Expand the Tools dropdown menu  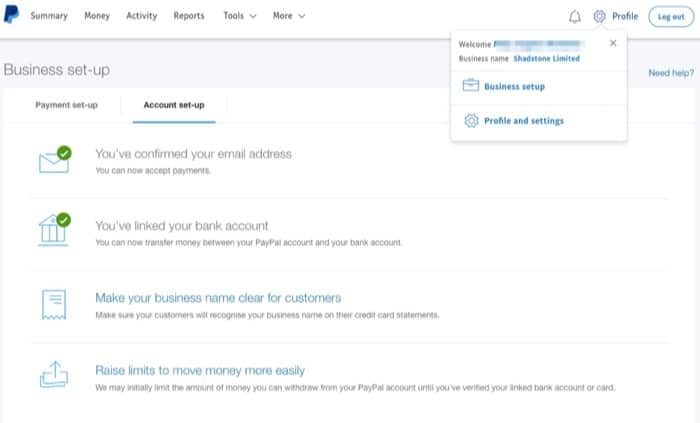(x=239, y=16)
